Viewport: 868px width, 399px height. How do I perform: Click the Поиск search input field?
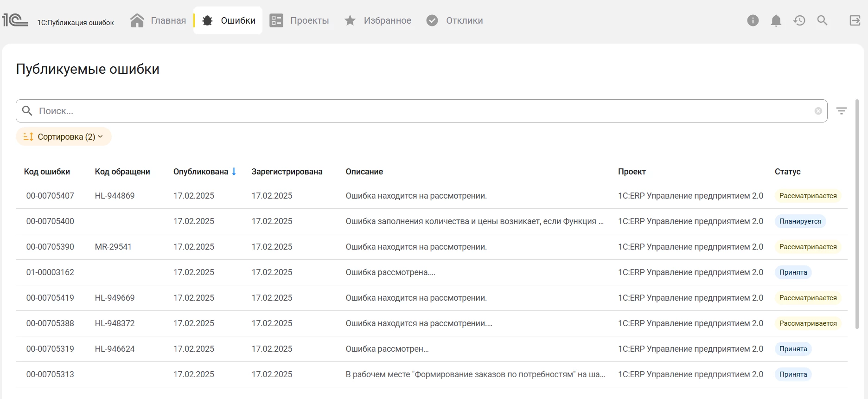pyautogui.click(x=417, y=111)
